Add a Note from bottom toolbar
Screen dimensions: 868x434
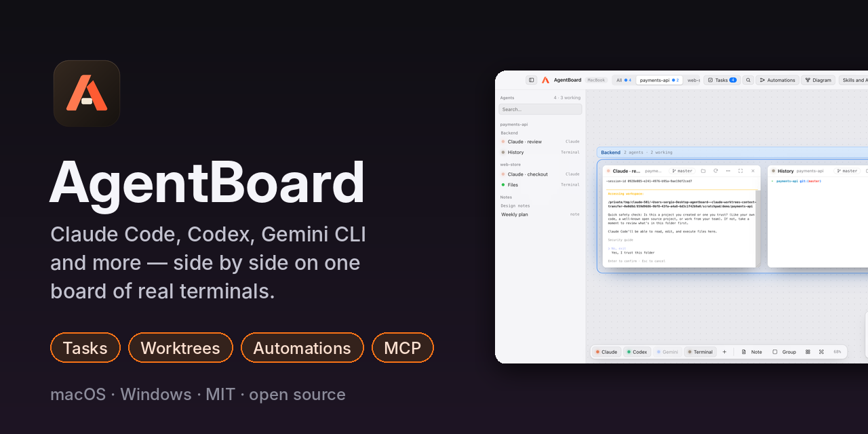click(x=752, y=352)
